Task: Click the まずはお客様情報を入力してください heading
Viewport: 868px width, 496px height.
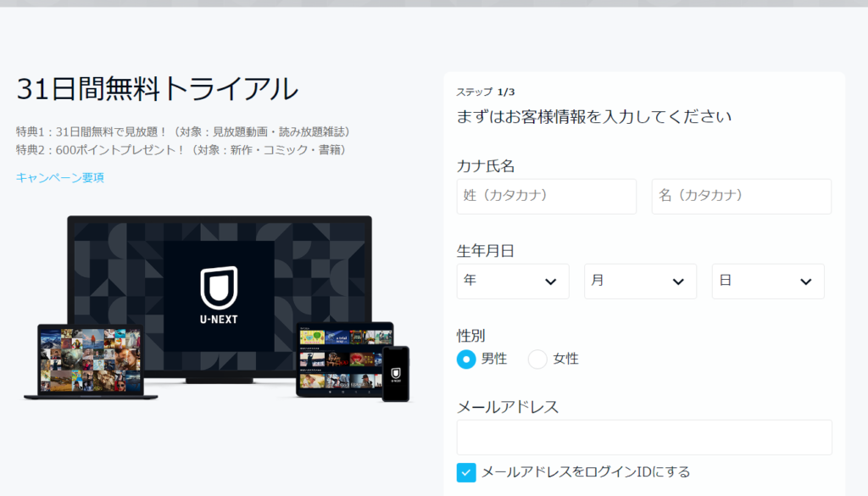Action: tap(593, 116)
